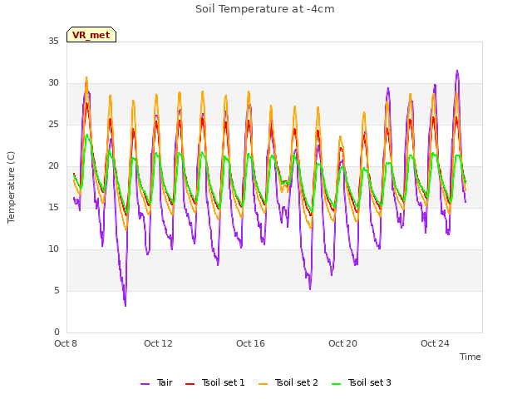
Task: Click the 15 y-axis tick label
Action: [53, 207]
